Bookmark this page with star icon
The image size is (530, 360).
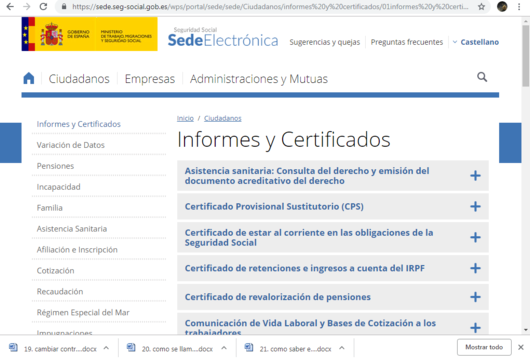pos(481,6)
